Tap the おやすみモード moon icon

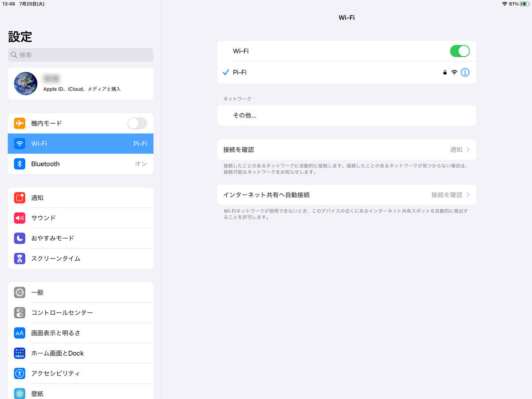[x=20, y=238]
